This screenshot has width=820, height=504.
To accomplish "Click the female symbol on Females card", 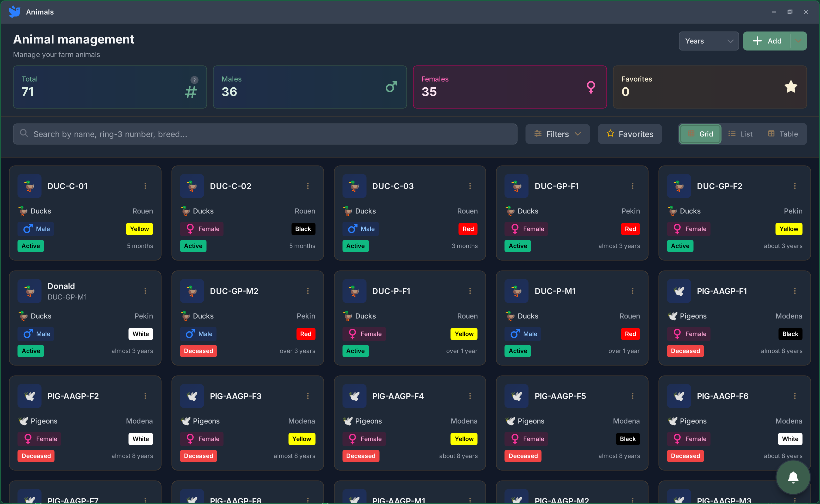I will point(591,87).
